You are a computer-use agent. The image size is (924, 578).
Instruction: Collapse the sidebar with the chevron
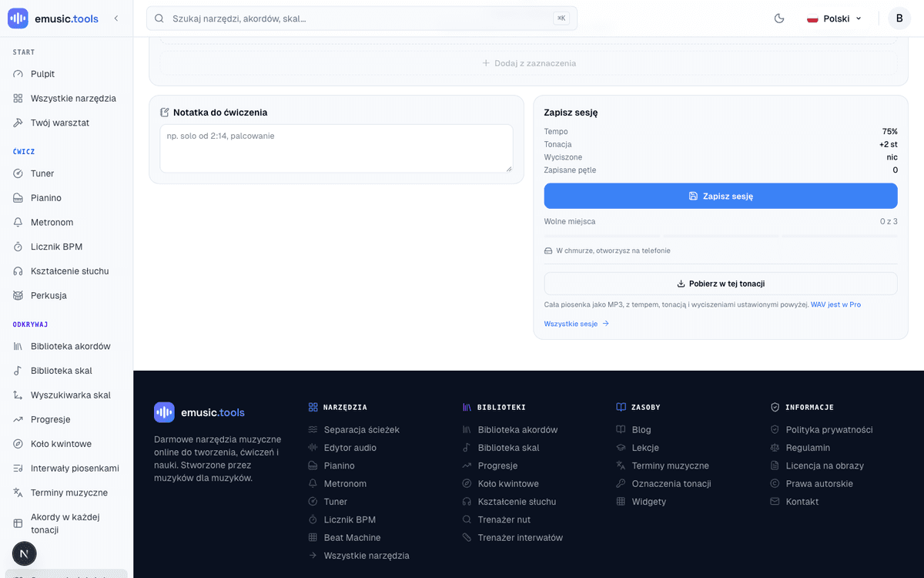click(116, 18)
